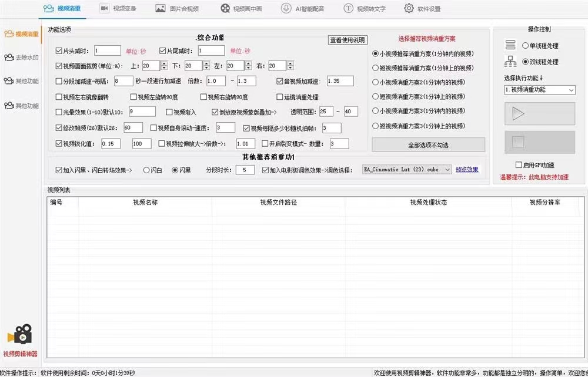This screenshot has width=588, height=377.
Task: Open 软件设置 via the gear icon
Action: [x=409, y=9]
